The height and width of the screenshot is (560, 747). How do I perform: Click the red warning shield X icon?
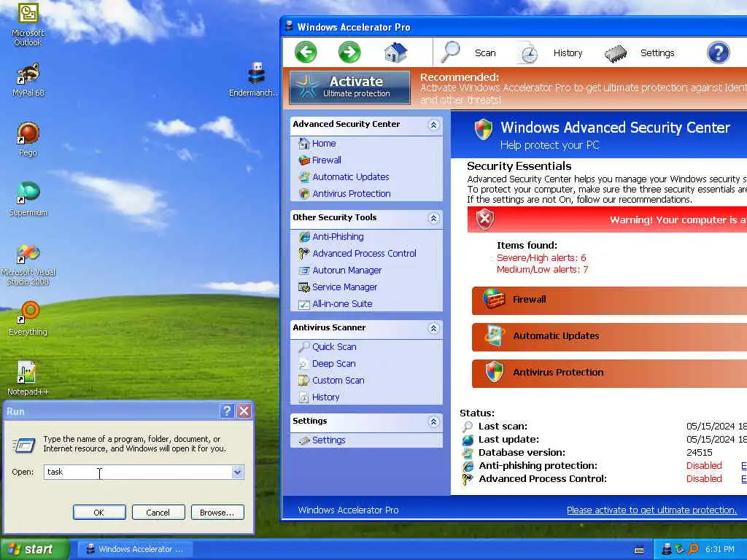coord(485,219)
